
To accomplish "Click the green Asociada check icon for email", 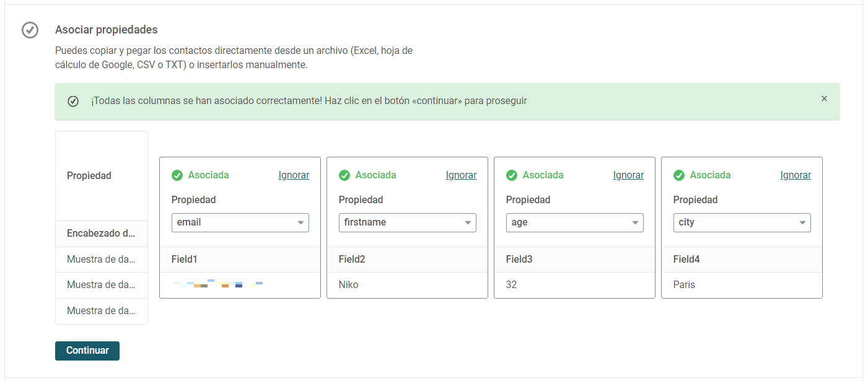I will 177,175.
